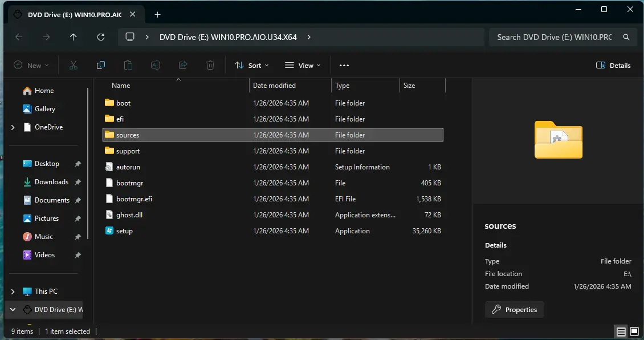Open Home in the navigation pane
Viewport: 644px width, 340px height.
(44, 91)
